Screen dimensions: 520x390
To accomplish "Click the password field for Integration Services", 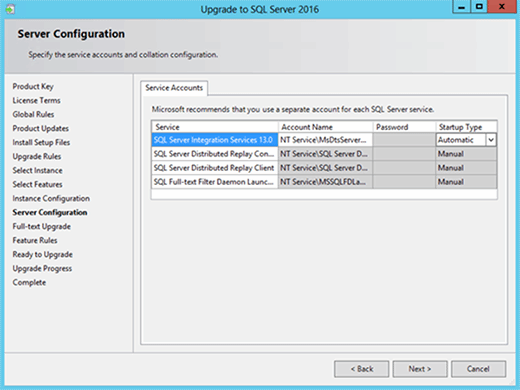I will click(x=404, y=140).
